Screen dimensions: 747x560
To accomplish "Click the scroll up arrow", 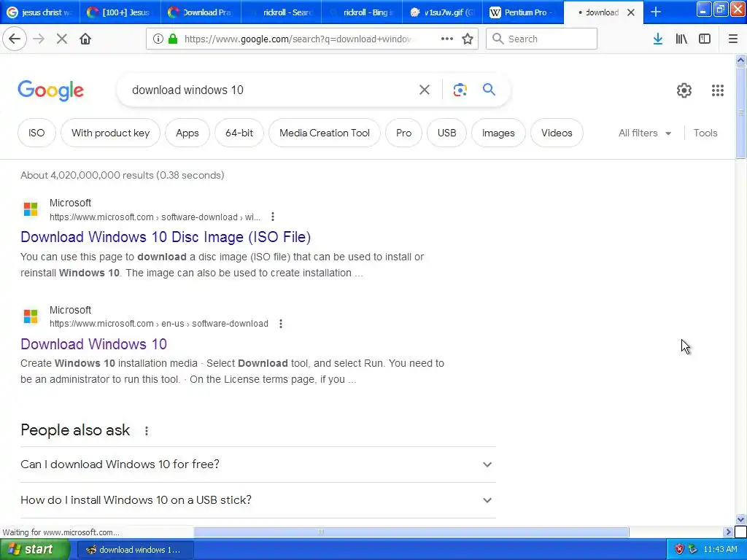I will click(x=741, y=60).
